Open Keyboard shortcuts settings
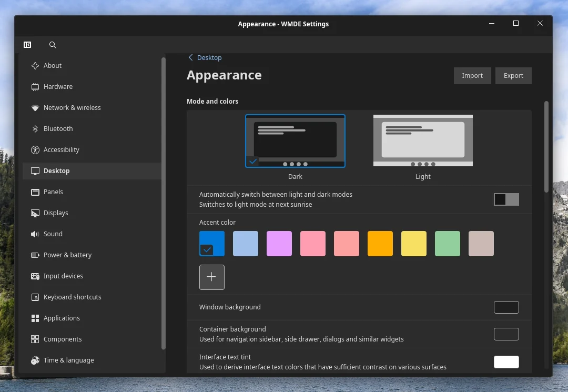The image size is (568, 392). (92, 297)
